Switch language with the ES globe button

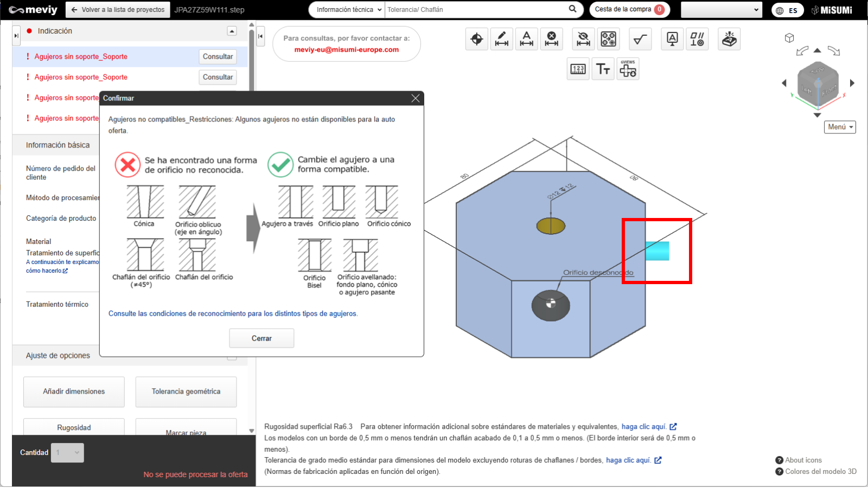pos(787,10)
